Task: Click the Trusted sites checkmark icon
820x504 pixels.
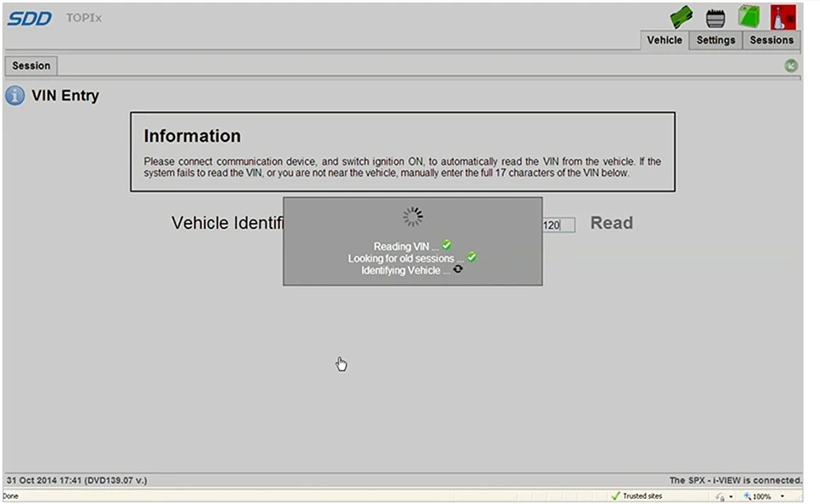Action: pyautogui.click(x=616, y=495)
